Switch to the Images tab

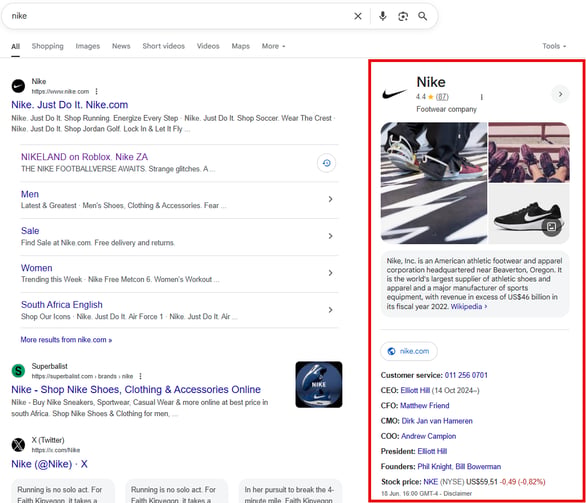[88, 46]
